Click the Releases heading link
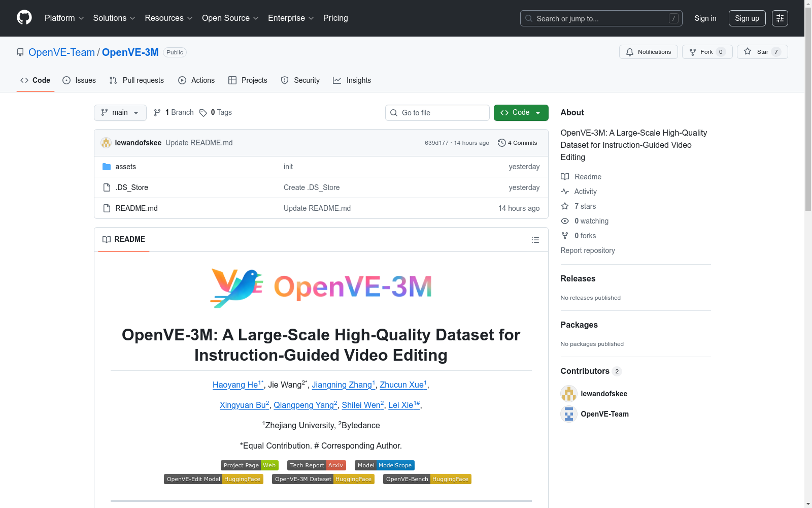 point(578,278)
